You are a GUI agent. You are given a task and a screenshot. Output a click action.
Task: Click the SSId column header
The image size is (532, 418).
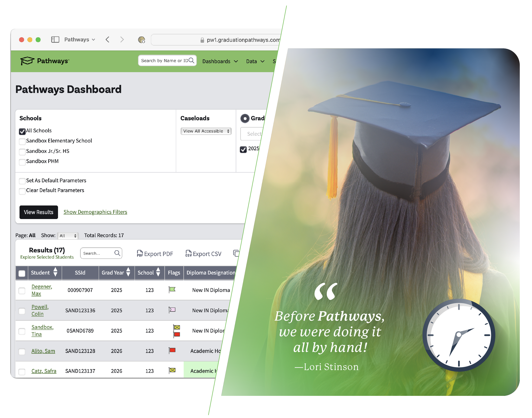pyautogui.click(x=80, y=273)
